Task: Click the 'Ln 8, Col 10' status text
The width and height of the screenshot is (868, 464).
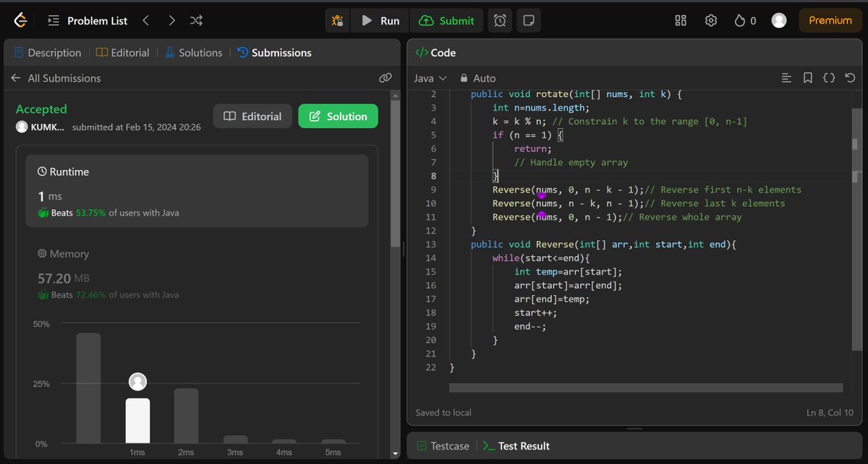Action: [830, 413]
